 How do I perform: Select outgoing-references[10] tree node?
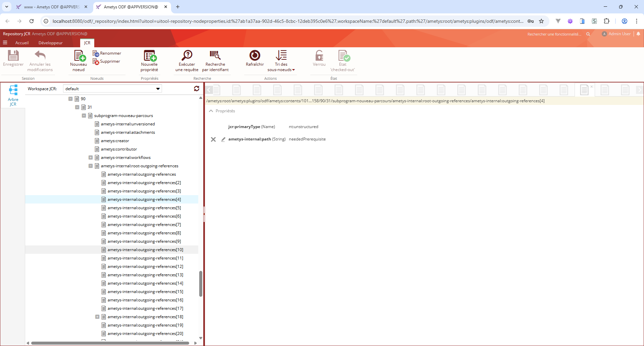coord(145,250)
